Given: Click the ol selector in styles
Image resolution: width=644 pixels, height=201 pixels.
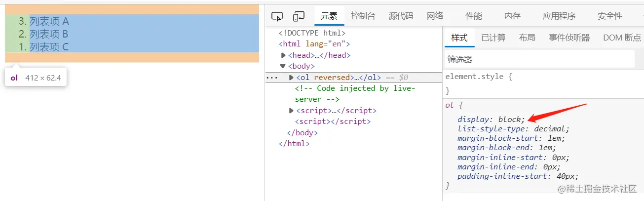Looking at the screenshot, I should click(x=449, y=105).
